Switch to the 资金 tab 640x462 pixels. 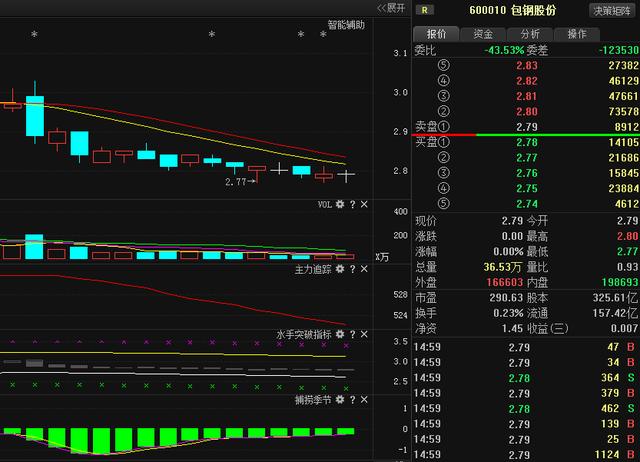(483, 33)
